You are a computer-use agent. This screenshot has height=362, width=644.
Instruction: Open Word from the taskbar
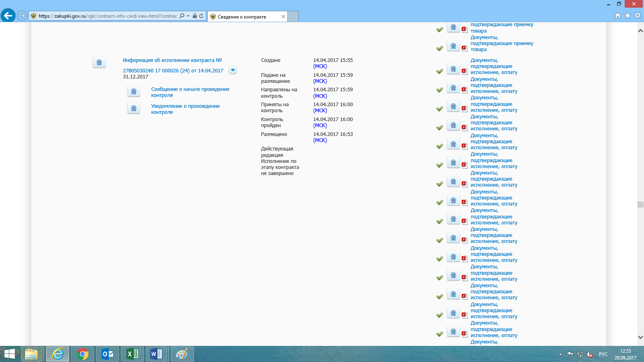pyautogui.click(x=157, y=354)
